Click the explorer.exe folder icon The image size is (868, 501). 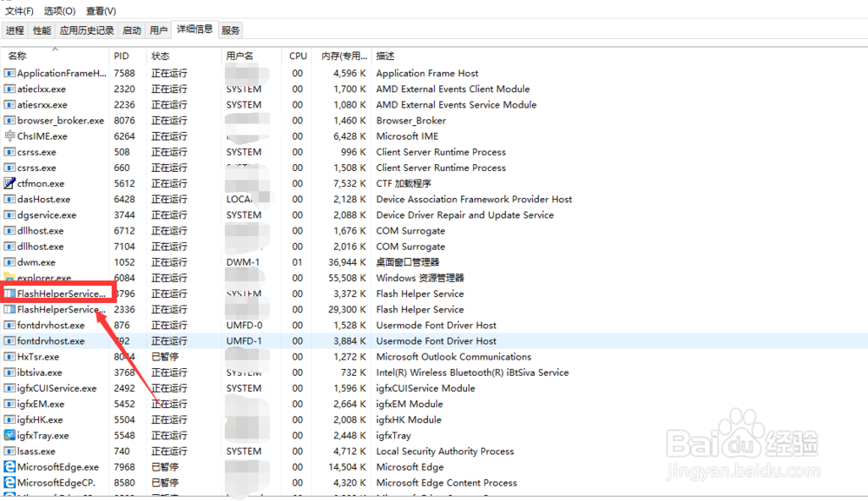(x=10, y=277)
